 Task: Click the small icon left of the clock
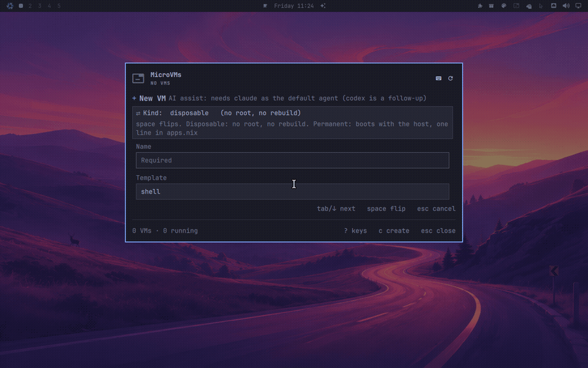(265, 6)
